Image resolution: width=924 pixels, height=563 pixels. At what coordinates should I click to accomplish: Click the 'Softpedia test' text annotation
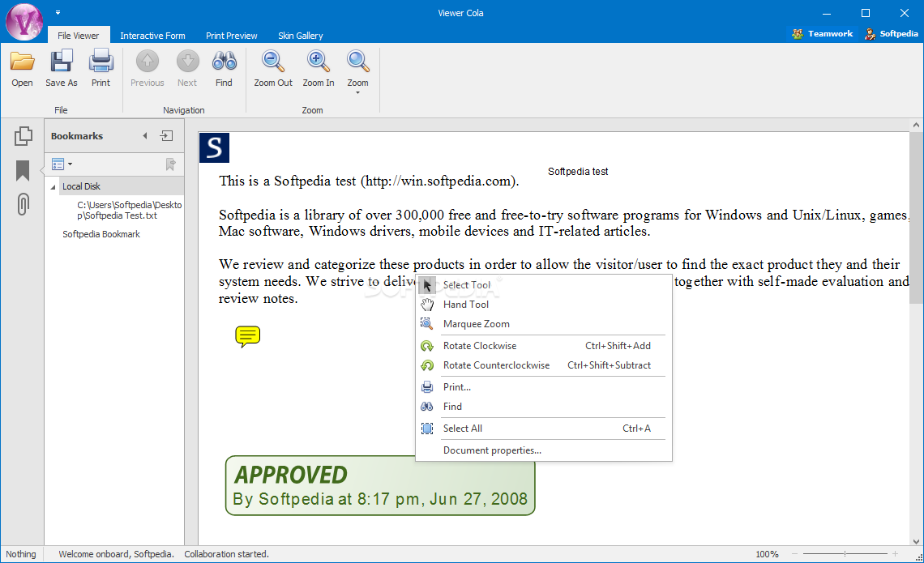click(x=577, y=172)
